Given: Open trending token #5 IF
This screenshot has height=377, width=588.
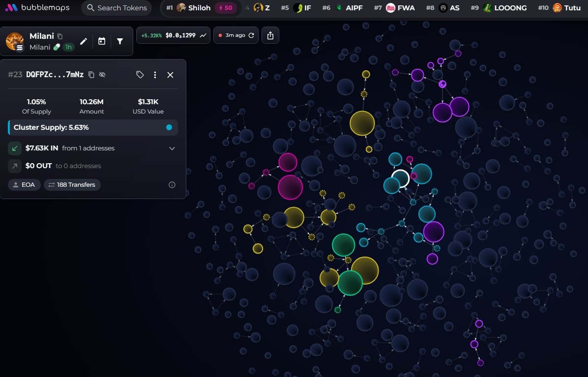Looking at the screenshot, I should pos(296,8).
